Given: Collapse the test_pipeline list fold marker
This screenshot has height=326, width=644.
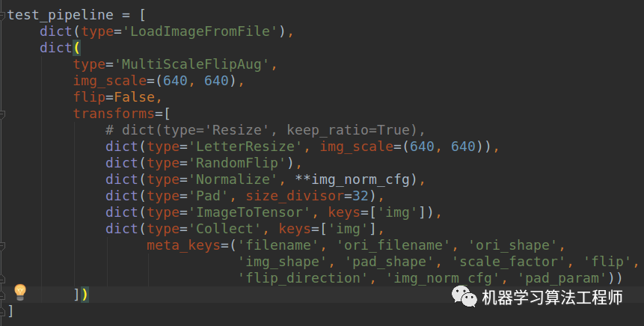Looking at the screenshot, I should (x=2, y=15).
